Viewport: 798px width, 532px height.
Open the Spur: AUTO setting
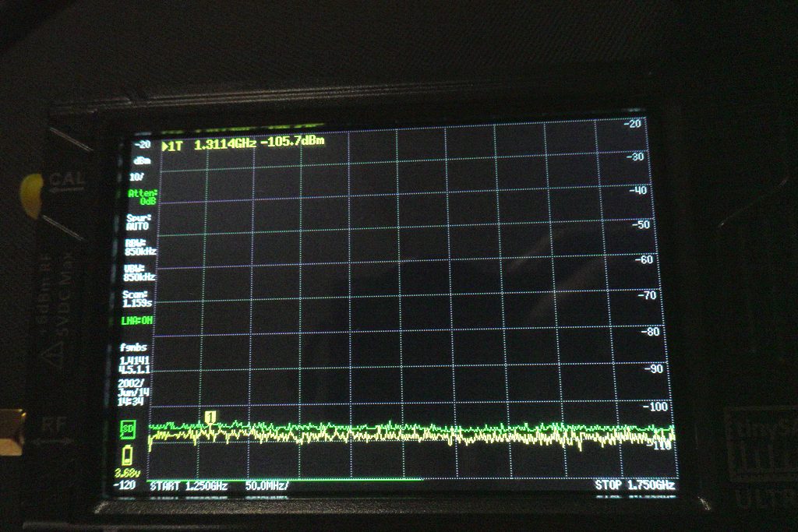pos(139,222)
